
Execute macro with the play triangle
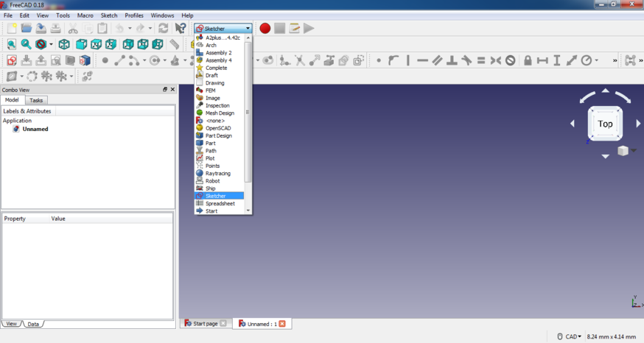click(x=309, y=28)
